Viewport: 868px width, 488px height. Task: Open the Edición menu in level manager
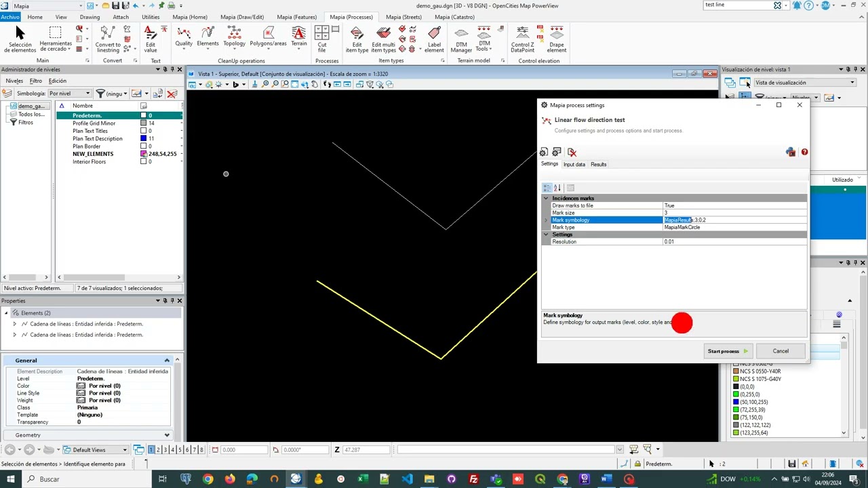(58, 81)
